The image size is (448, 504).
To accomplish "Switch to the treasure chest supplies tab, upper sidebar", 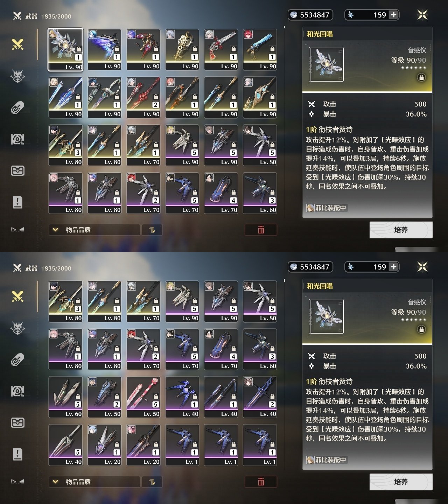I will [17, 171].
